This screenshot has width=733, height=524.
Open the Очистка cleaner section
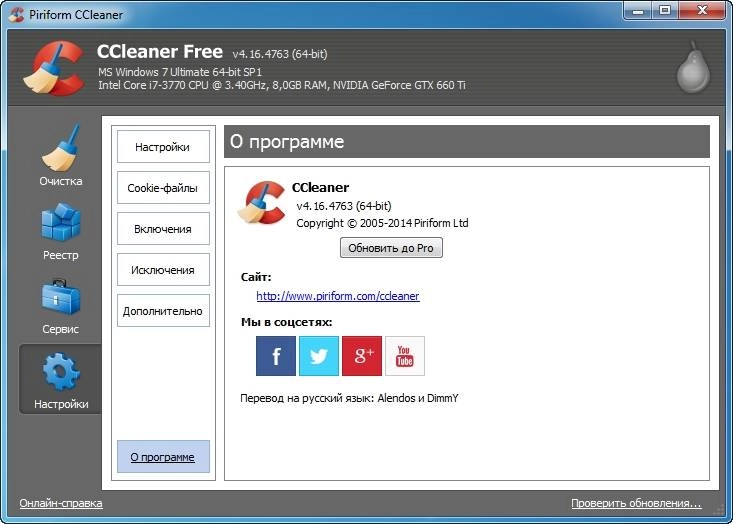(61, 156)
